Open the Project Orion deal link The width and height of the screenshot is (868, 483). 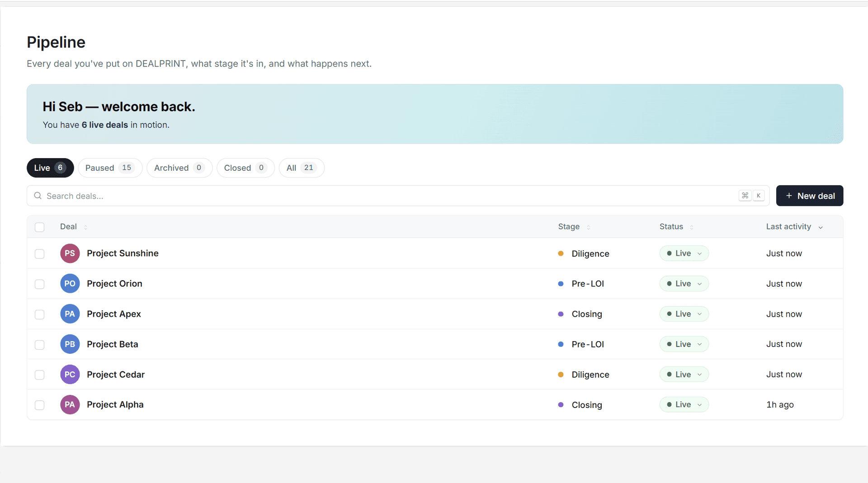pyautogui.click(x=114, y=284)
